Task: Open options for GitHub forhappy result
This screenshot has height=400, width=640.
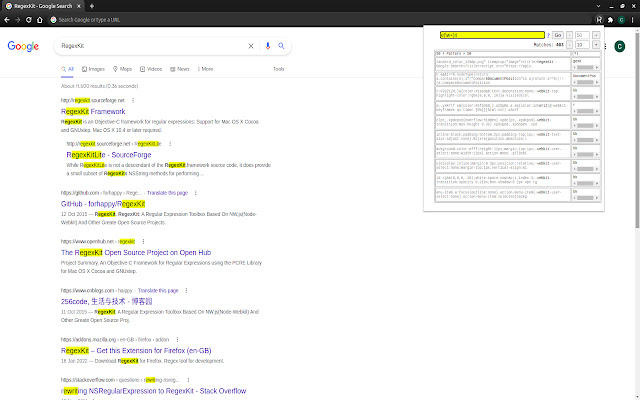Action: pyautogui.click(x=196, y=193)
